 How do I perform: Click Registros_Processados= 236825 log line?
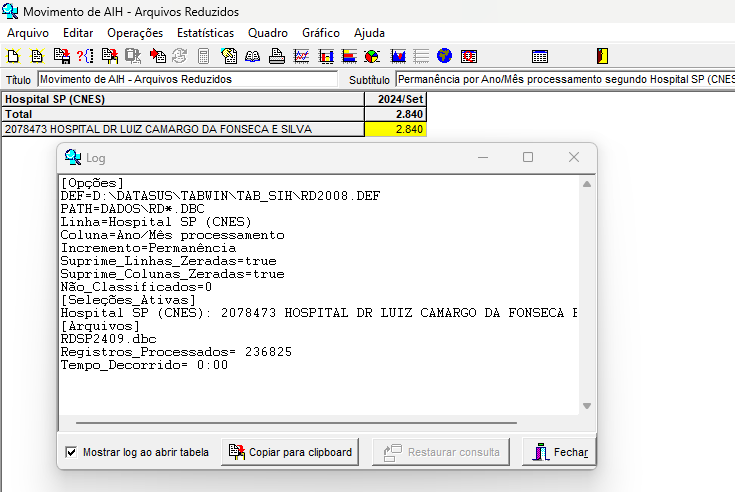pos(176,352)
